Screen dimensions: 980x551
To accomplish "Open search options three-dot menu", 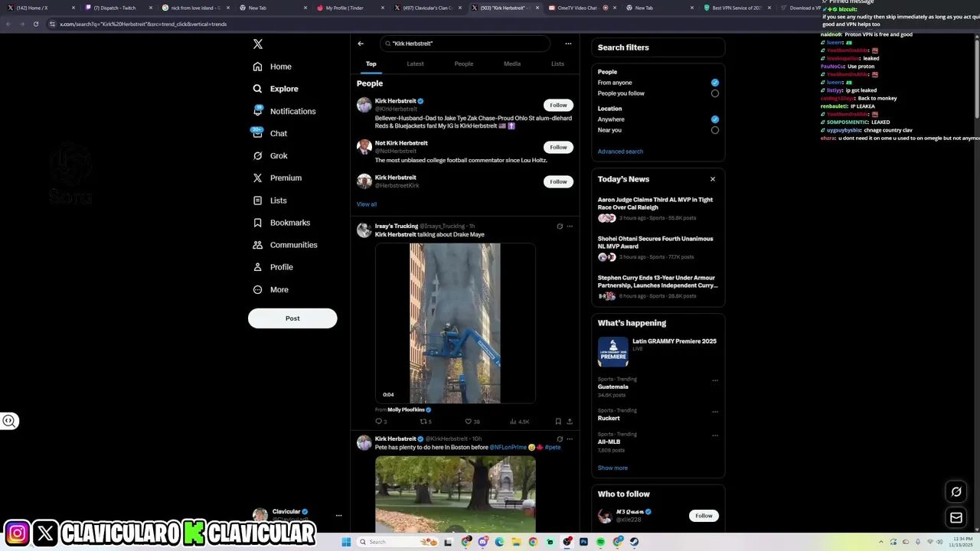I will click(x=568, y=44).
